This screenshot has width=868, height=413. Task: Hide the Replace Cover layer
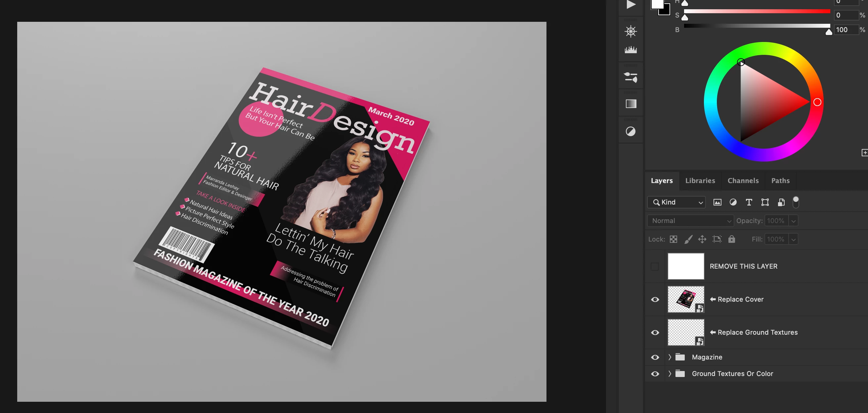coord(655,300)
